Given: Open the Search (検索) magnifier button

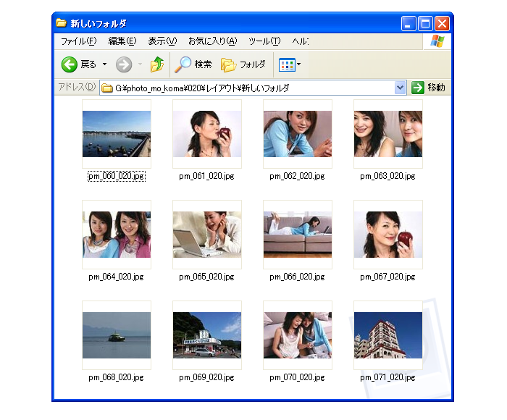Looking at the screenshot, I should [x=193, y=64].
